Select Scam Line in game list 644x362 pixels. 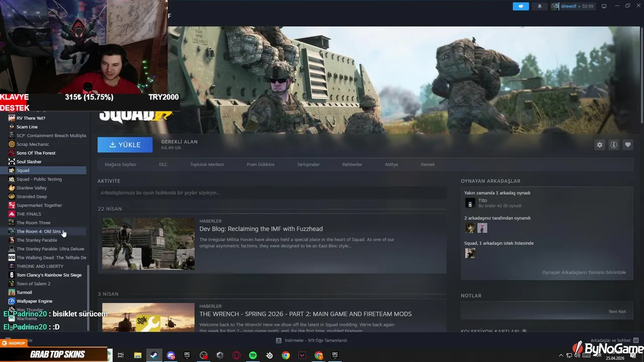click(27, 127)
